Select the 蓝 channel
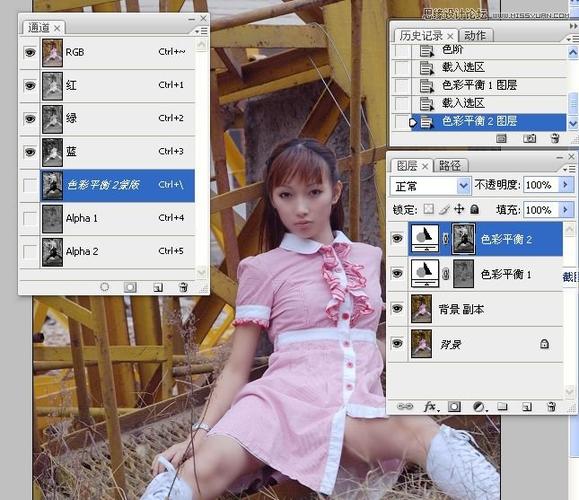 (x=117, y=152)
